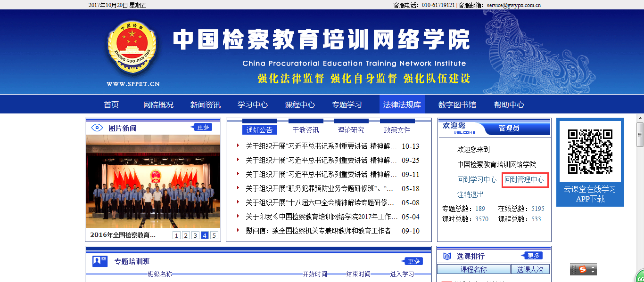The height and width of the screenshot is (282, 644).
Task: Click the group photo in picture news
Action: coord(153,181)
